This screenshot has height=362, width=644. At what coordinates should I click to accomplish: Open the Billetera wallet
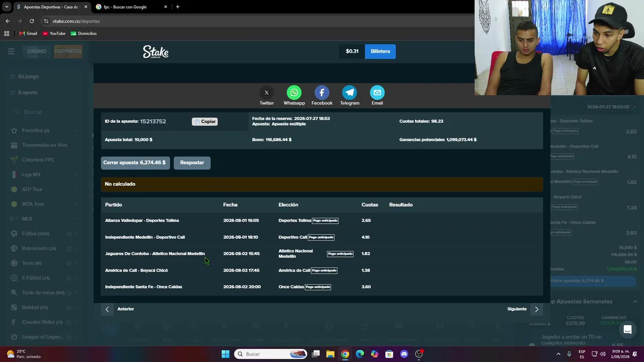380,51
